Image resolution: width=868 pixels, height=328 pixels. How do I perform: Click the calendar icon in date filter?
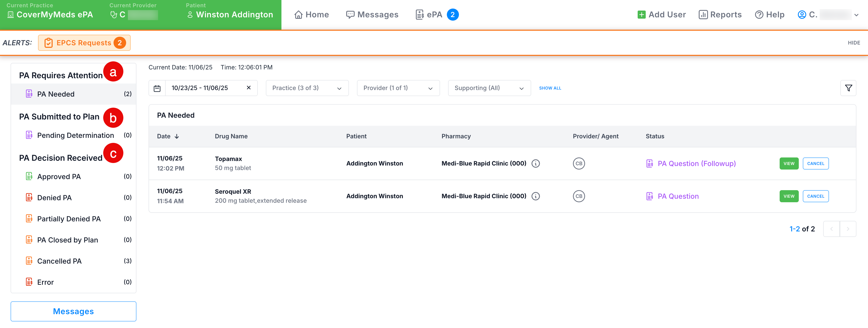(x=157, y=88)
